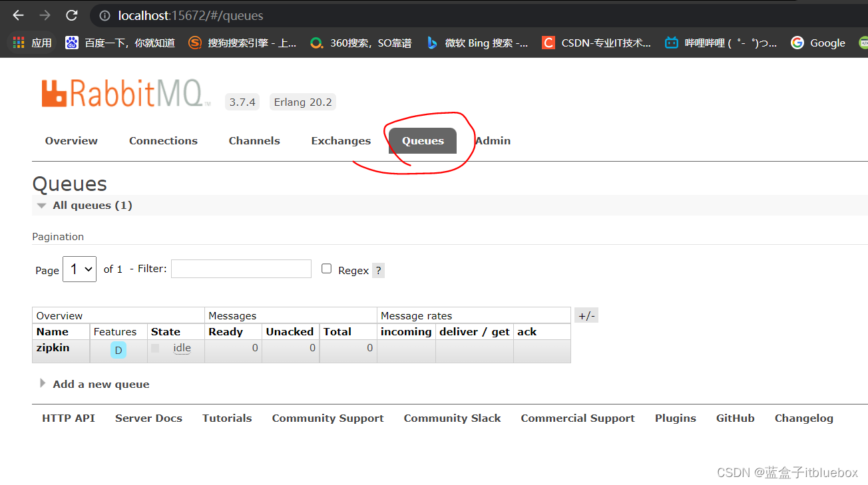This screenshot has width=868, height=485.
Task: Open the 搜狗搜索引擎 bookmark
Action: click(243, 43)
